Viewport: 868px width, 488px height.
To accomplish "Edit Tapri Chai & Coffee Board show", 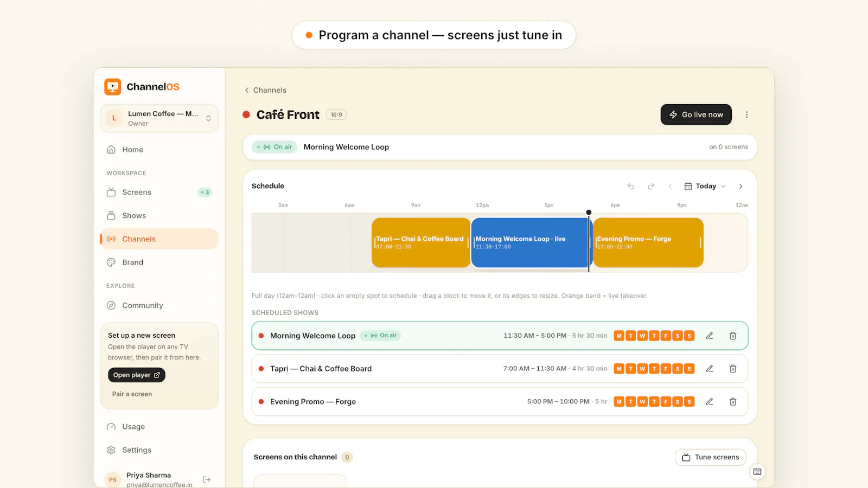I will tap(709, 369).
